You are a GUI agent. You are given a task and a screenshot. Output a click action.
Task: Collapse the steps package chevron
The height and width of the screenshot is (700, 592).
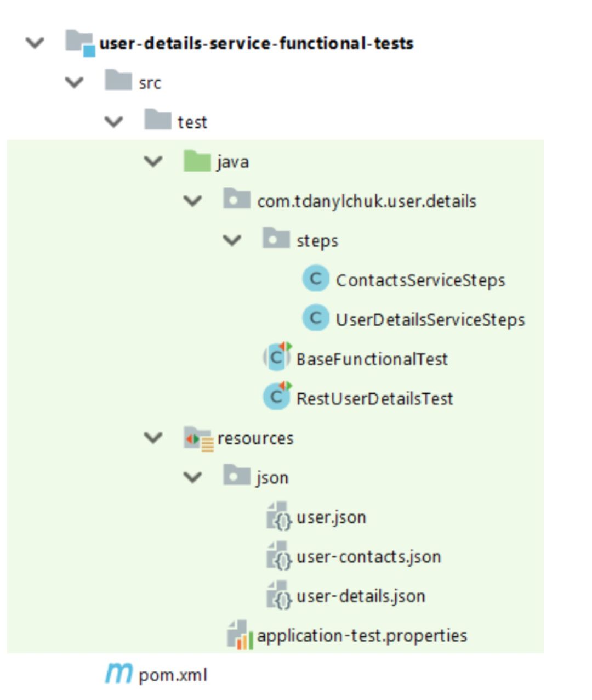(x=232, y=240)
